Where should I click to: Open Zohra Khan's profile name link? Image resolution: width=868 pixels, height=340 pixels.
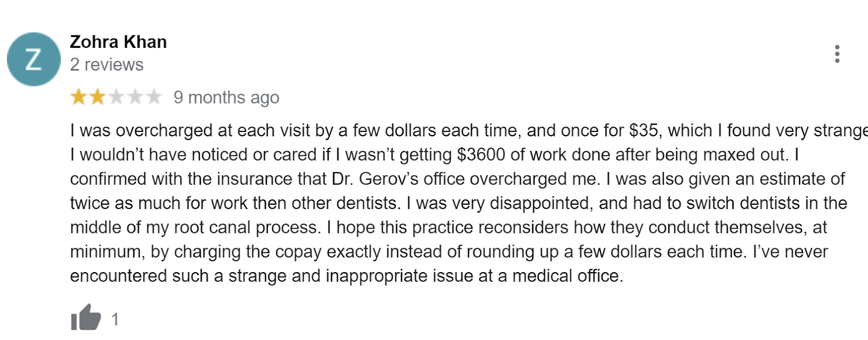pyautogui.click(x=118, y=42)
